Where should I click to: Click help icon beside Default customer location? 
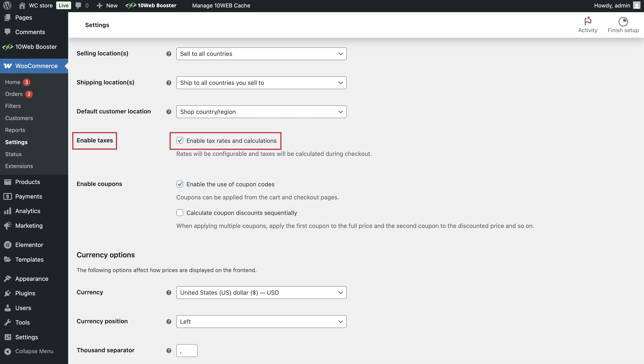click(x=169, y=112)
